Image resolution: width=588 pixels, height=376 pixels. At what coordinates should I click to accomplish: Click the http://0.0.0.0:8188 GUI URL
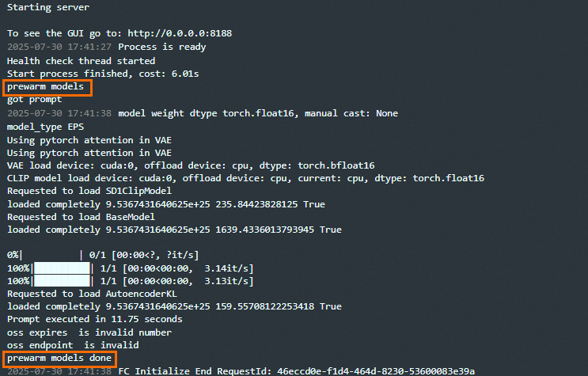click(180, 33)
